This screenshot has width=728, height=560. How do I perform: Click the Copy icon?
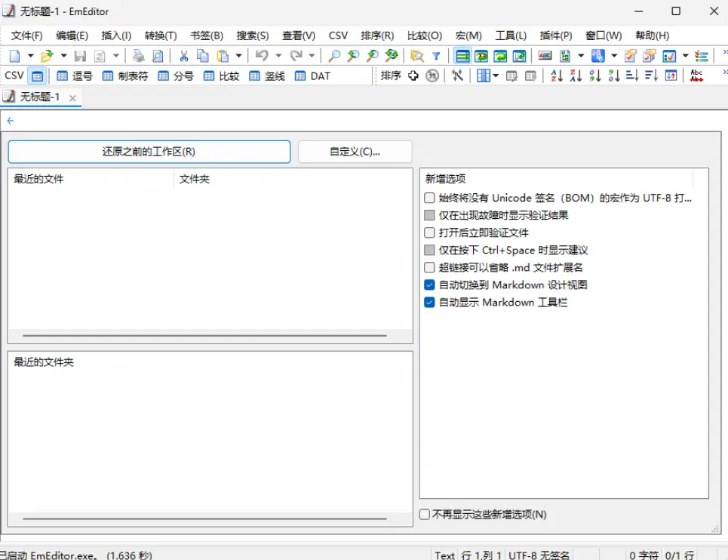click(x=203, y=56)
